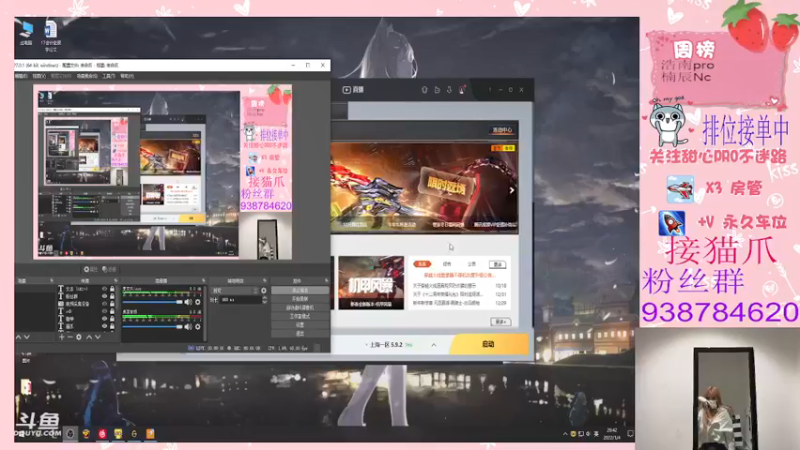Toggle visibility eye of fifth source row
This screenshot has width=800, height=450.
pyautogui.click(x=104, y=318)
